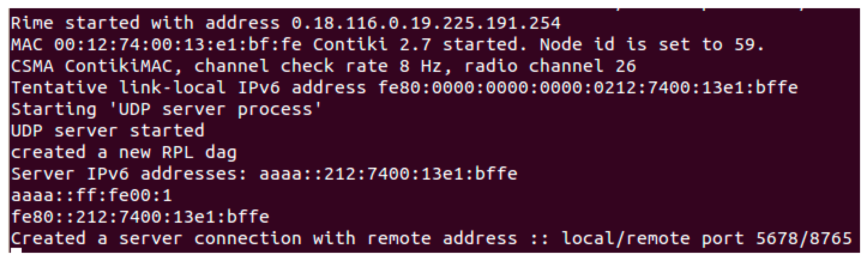
Task: Click the terminal cursor block at bottom
Action: (16, 250)
